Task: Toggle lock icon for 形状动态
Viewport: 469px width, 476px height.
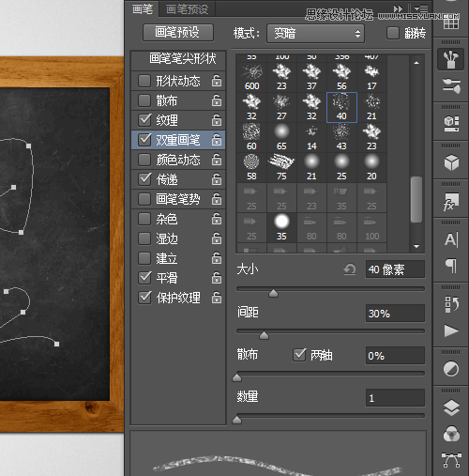Action: click(217, 81)
